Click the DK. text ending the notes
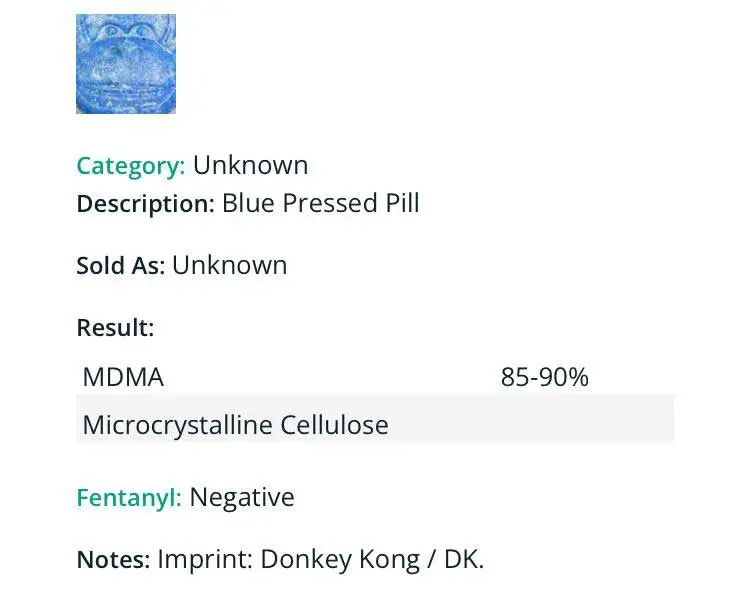 [461, 560]
